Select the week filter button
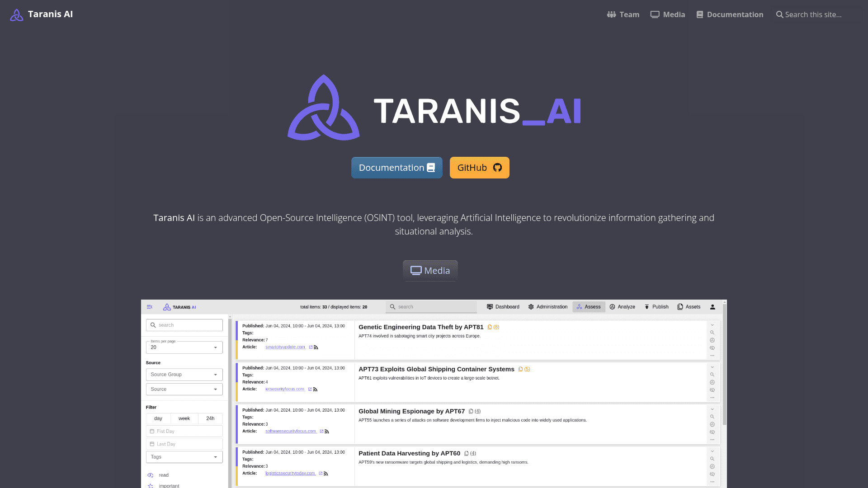 pyautogui.click(x=184, y=418)
